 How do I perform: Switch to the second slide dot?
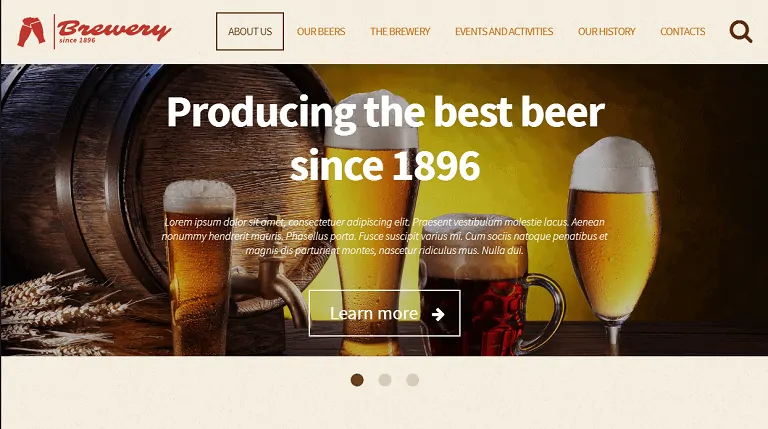[x=385, y=380]
